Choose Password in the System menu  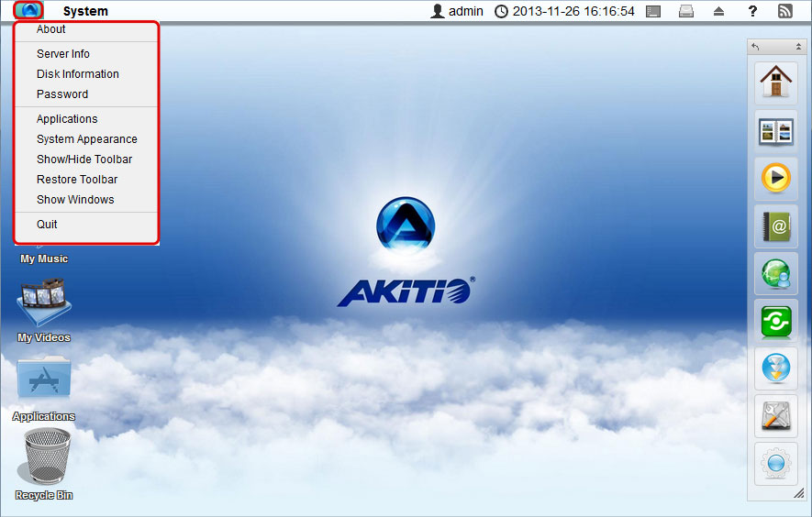[x=62, y=94]
